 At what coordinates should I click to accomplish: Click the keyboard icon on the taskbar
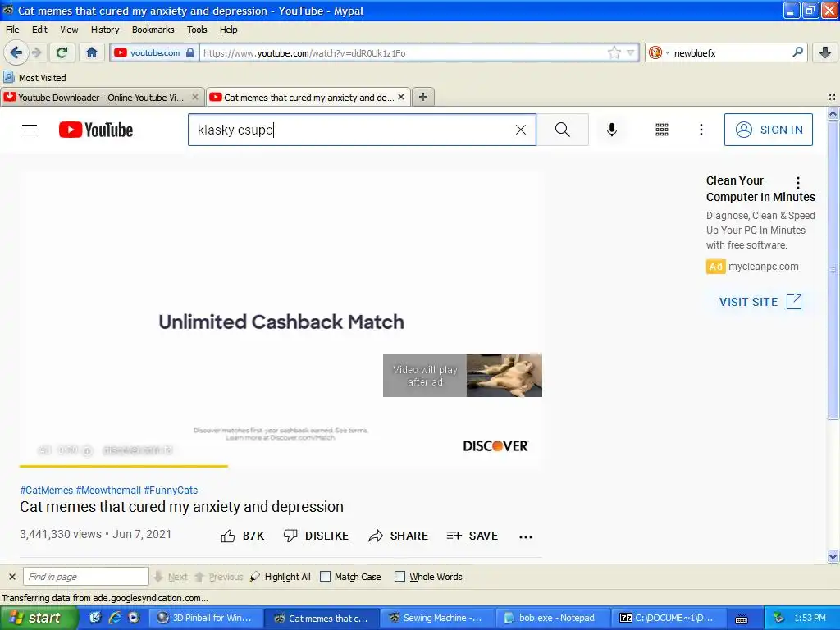point(742,619)
